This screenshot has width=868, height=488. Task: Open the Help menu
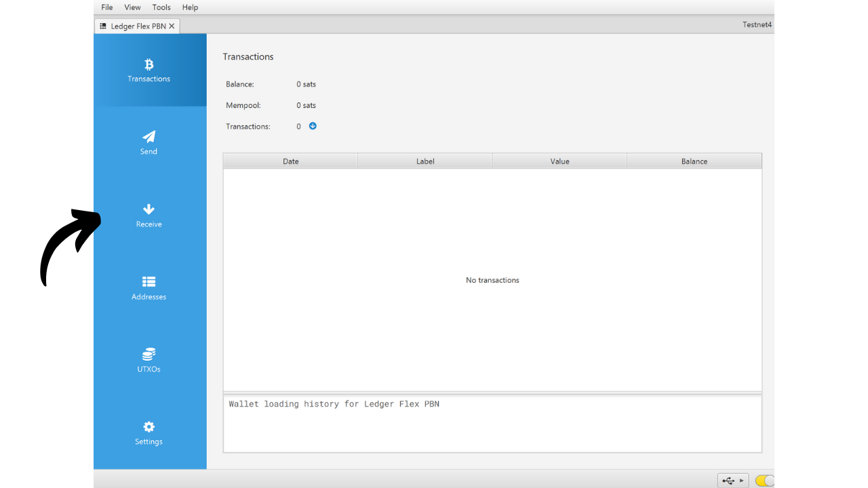click(x=190, y=7)
